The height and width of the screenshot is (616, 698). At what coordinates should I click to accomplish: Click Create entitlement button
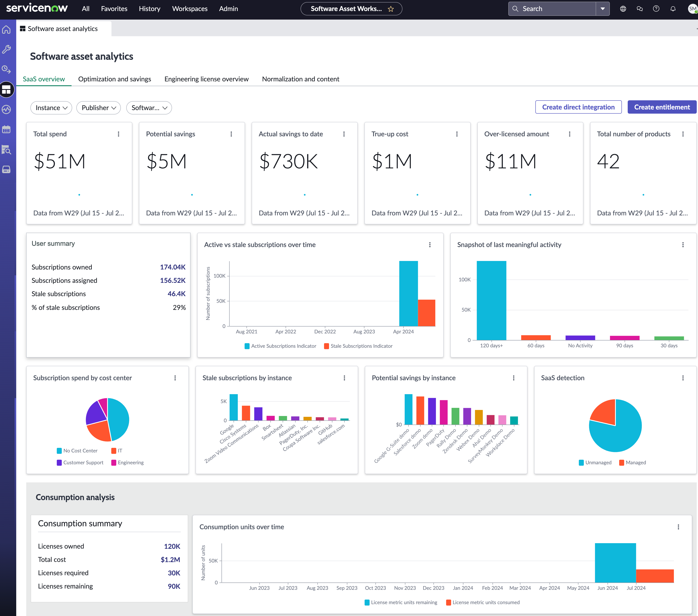[662, 107]
